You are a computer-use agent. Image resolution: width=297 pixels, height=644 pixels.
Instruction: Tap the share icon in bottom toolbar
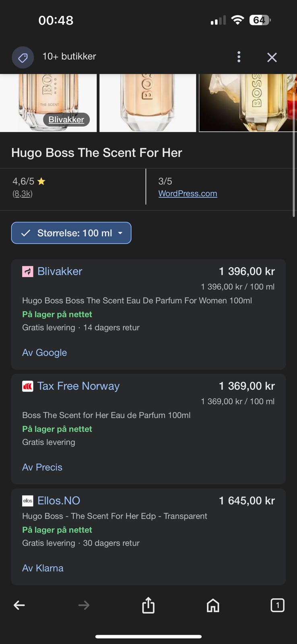pyautogui.click(x=148, y=605)
